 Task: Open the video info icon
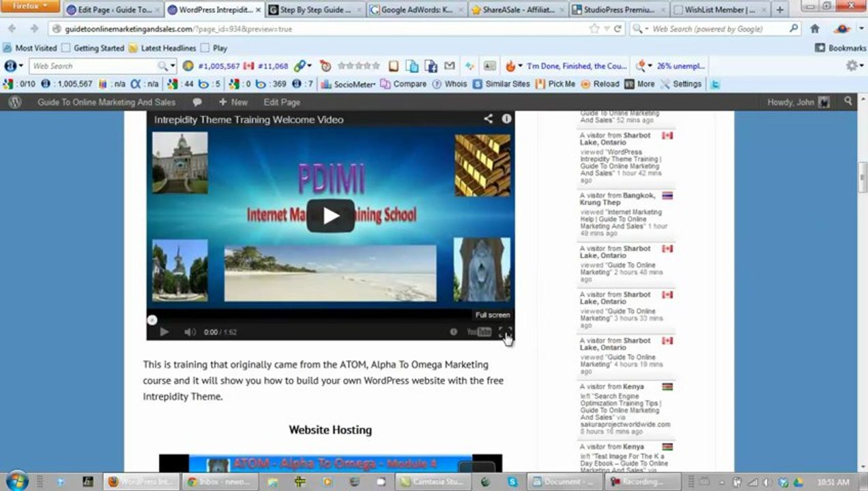coord(506,119)
